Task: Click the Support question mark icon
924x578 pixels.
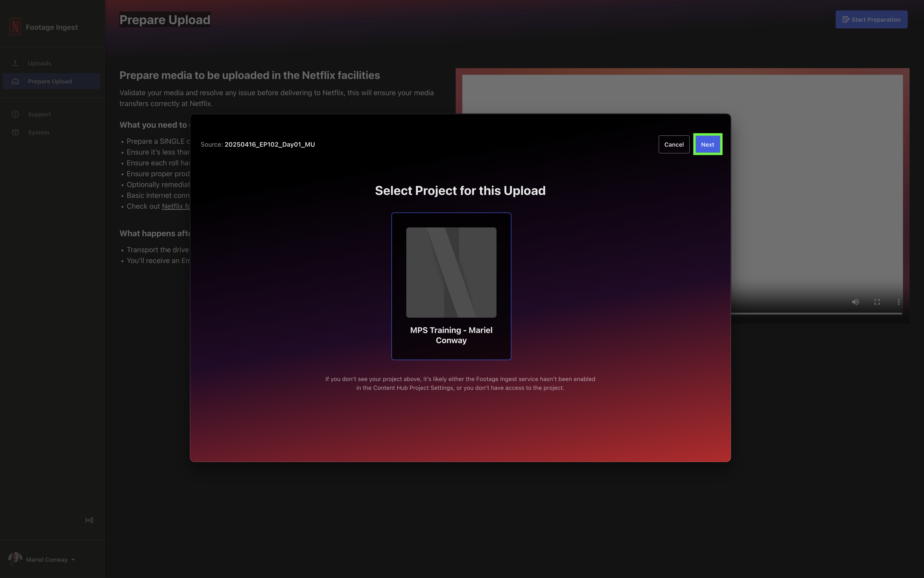Action: pyautogui.click(x=15, y=114)
